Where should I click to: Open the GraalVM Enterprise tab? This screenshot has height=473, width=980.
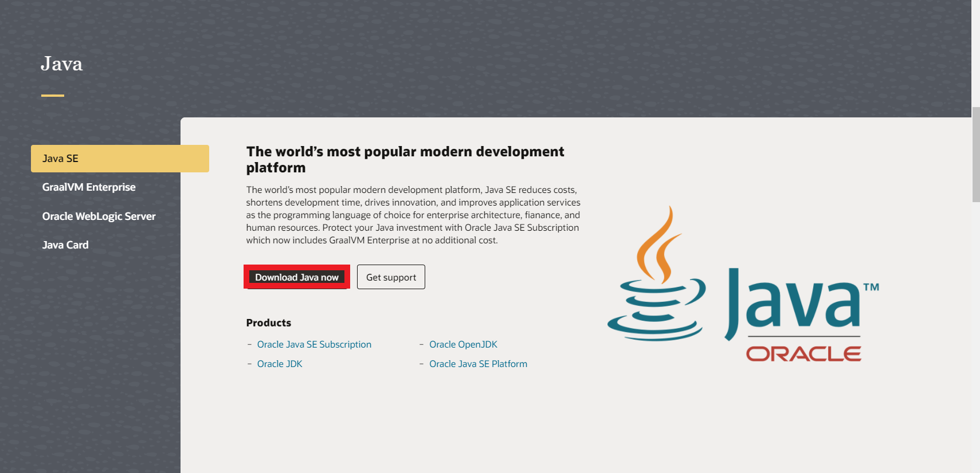(89, 187)
